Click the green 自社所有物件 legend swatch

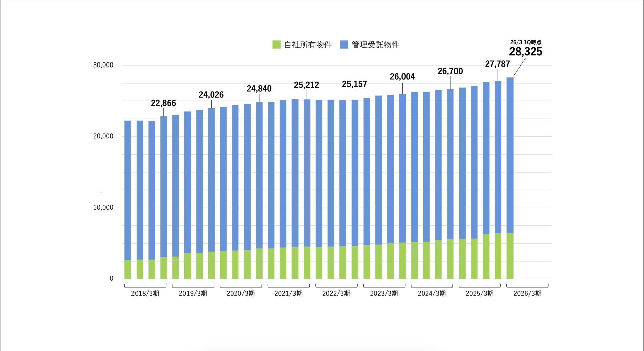coord(276,45)
